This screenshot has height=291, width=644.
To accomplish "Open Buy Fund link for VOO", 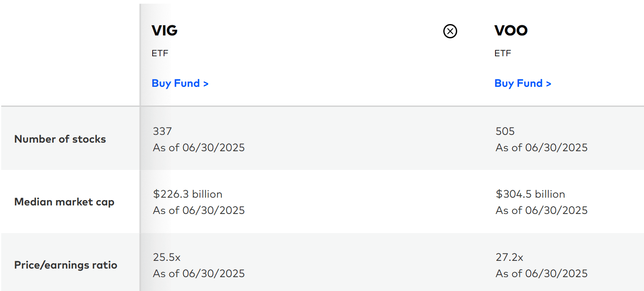I will 523,83.
